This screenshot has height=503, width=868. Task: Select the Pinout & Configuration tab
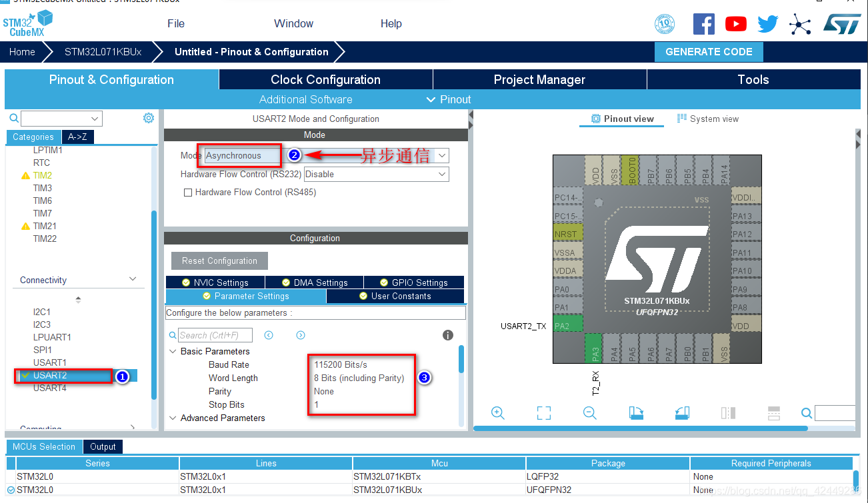pyautogui.click(x=111, y=79)
